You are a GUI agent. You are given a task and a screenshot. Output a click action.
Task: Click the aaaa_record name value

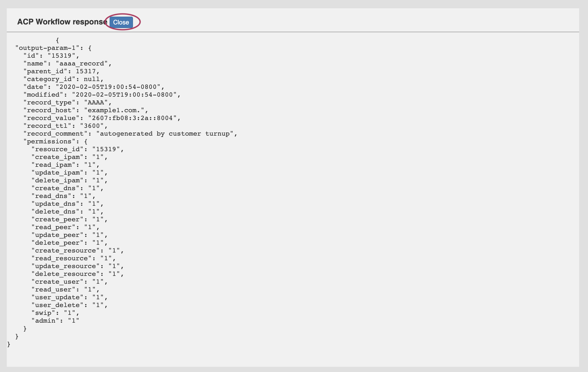click(82, 64)
